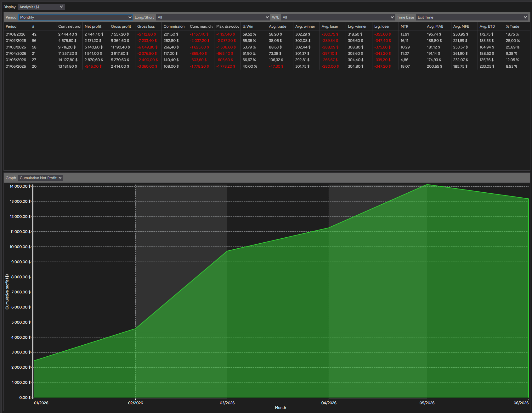Click Avg. MFE value 261,90 $
Image resolution: width=532 pixels, height=413 pixels.
[461, 54]
